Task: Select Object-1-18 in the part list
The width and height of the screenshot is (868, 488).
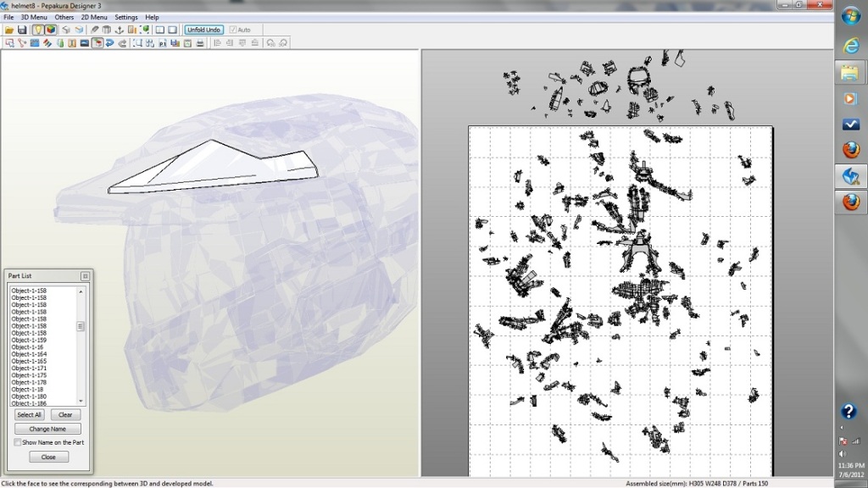Action: [27, 390]
